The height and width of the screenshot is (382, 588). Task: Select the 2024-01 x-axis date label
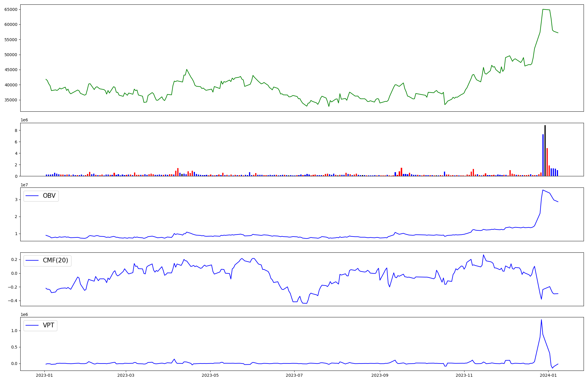[548, 375]
